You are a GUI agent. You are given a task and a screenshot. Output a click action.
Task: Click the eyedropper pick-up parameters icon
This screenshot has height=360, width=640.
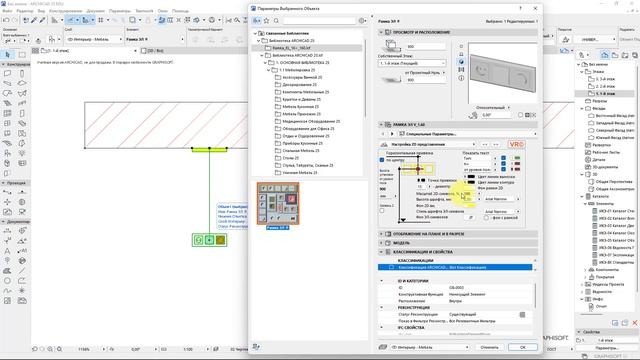pyautogui.click(x=34, y=20)
